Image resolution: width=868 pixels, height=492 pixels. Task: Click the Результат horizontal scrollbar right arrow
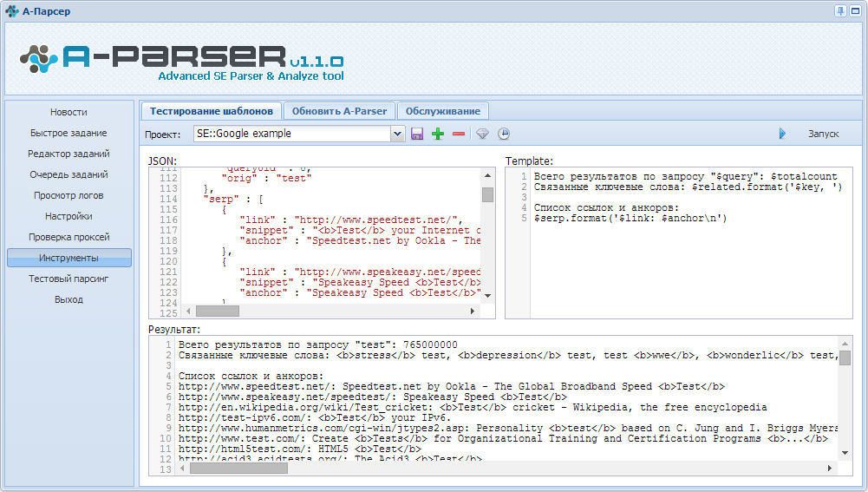(x=829, y=469)
